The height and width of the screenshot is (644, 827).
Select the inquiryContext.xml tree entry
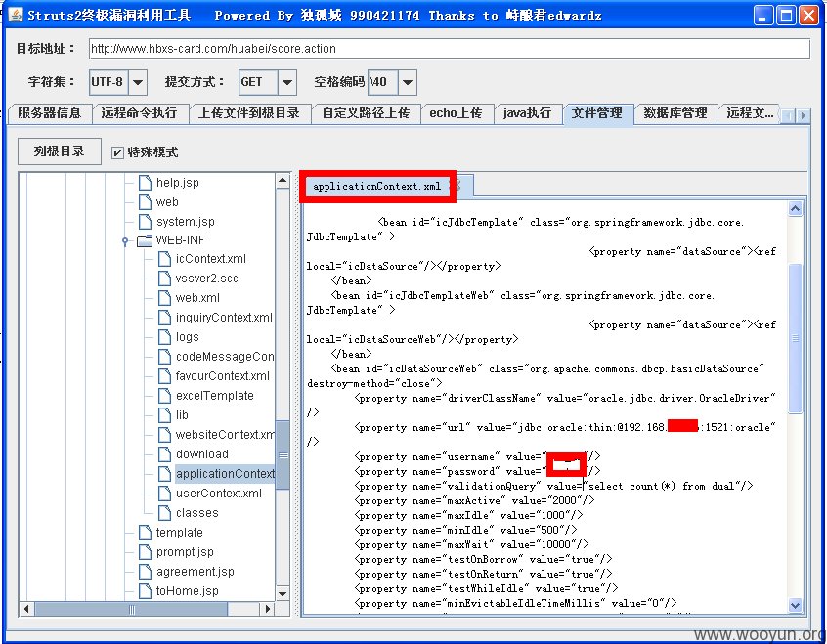coord(224,318)
